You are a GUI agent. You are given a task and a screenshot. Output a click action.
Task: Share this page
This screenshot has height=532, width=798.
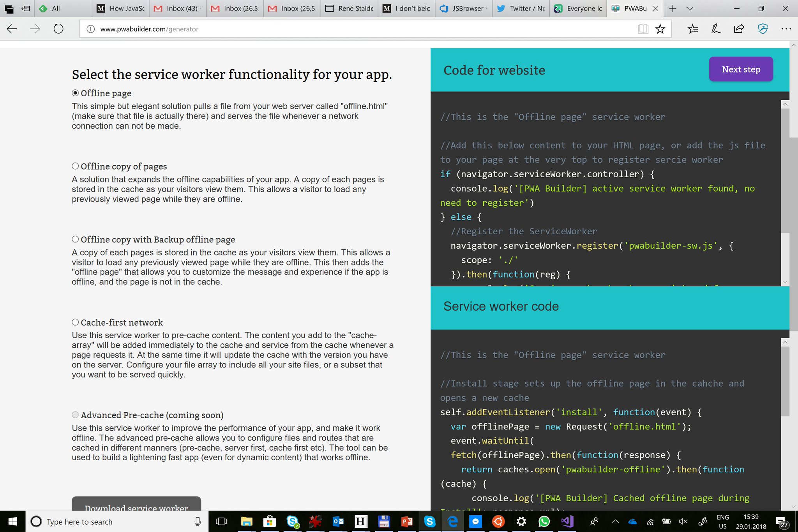739,29
